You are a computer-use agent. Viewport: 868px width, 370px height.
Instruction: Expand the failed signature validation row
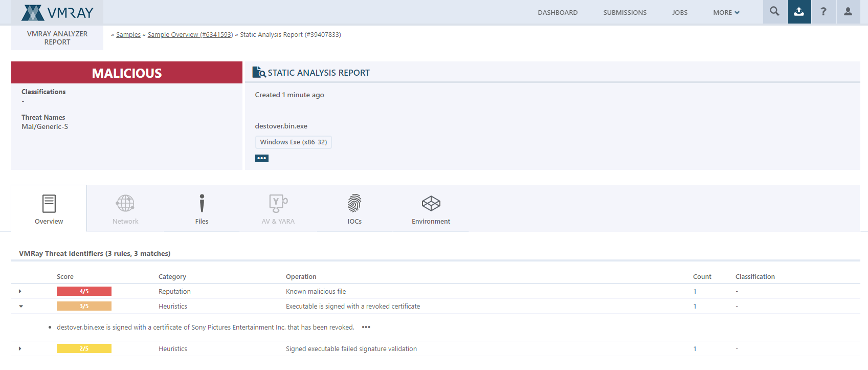(x=20, y=349)
